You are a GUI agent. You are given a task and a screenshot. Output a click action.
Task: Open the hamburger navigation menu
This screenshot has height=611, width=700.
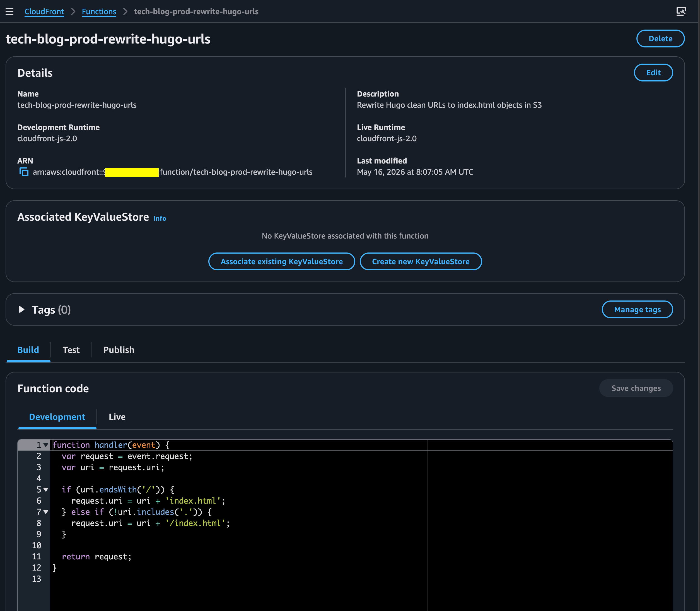point(9,12)
